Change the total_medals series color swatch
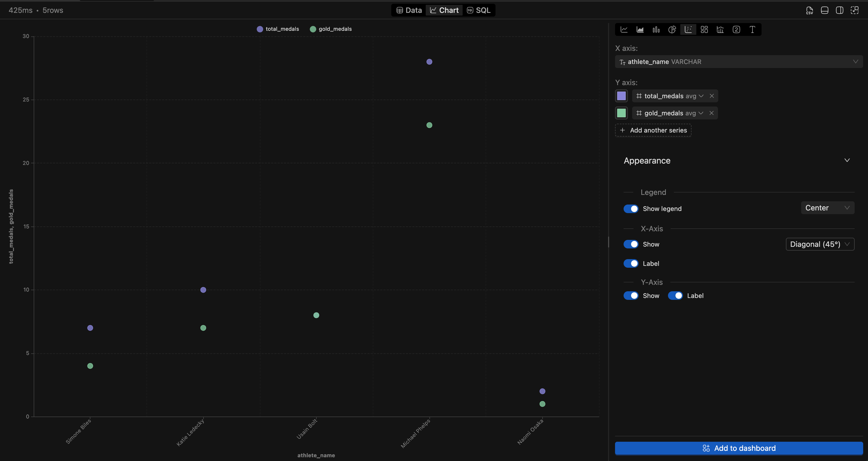Image resolution: width=868 pixels, height=461 pixels. click(x=621, y=96)
